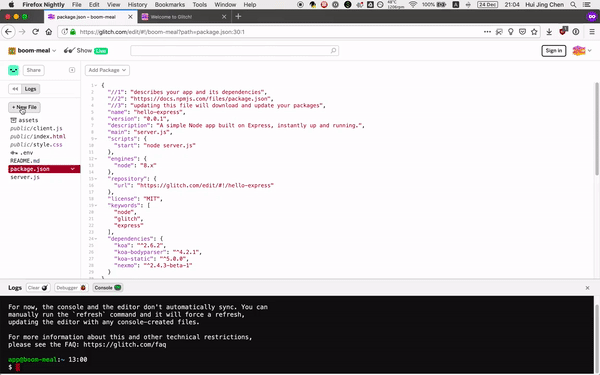The width and height of the screenshot is (600, 375).
Task: Collapse the keywords block at line 19
Action: tap(96, 205)
